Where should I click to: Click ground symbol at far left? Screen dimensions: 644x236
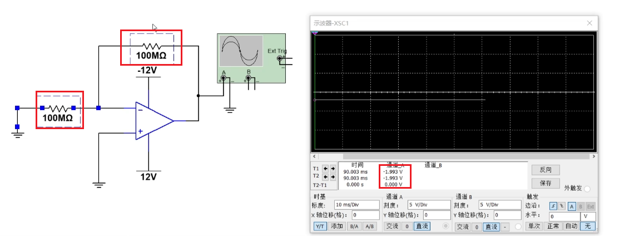click(x=17, y=134)
